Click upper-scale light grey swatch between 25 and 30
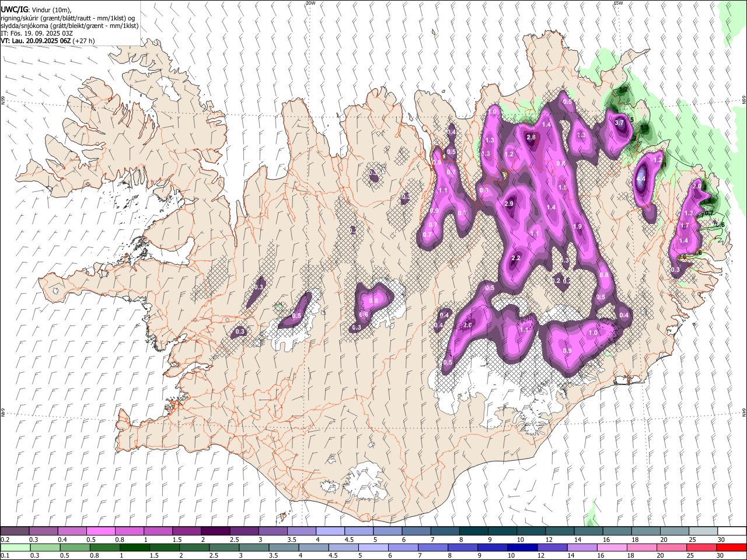 (703, 531)
